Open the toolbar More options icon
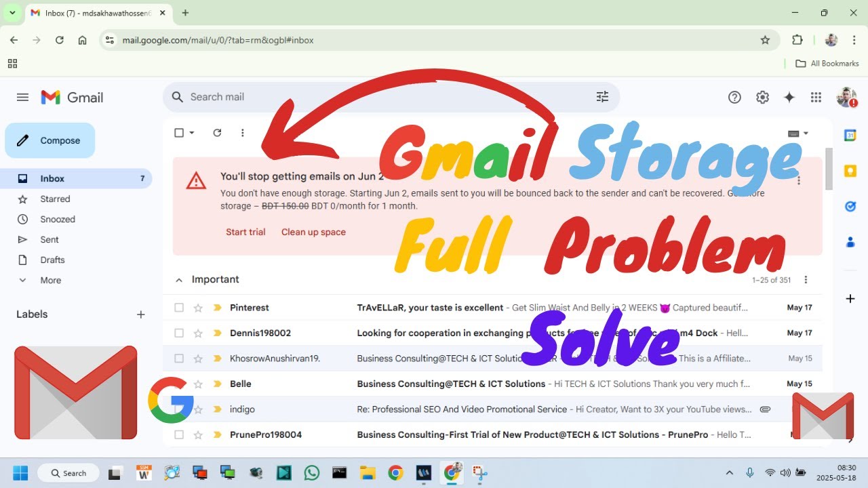The width and height of the screenshot is (868, 488). pos(242,133)
